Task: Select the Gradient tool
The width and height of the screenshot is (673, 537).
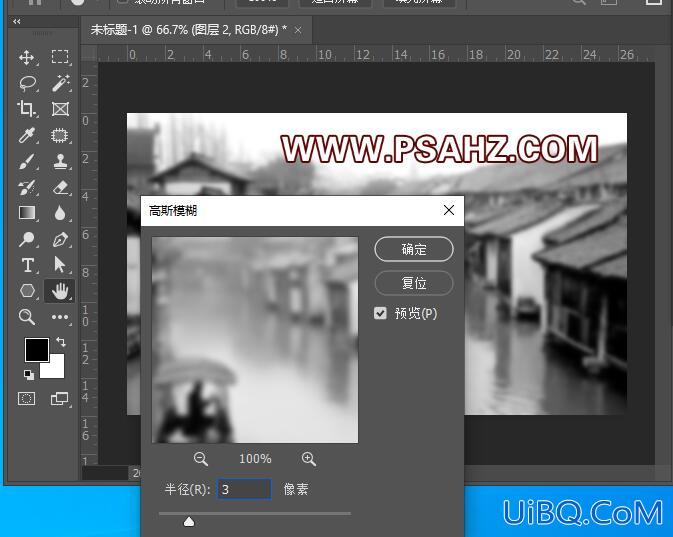Action: [27, 213]
